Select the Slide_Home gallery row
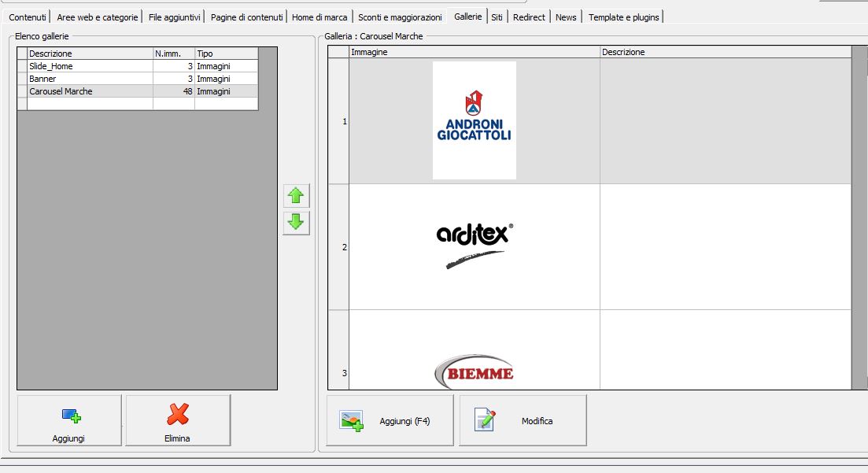The image size is (868, 473). click(x=138, y=66)
